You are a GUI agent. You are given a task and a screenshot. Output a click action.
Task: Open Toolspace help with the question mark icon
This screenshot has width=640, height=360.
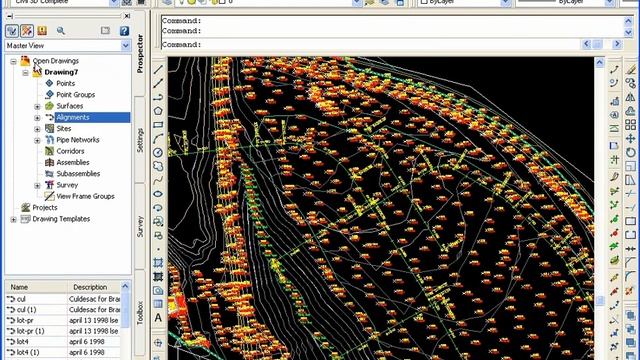point(124,31)
